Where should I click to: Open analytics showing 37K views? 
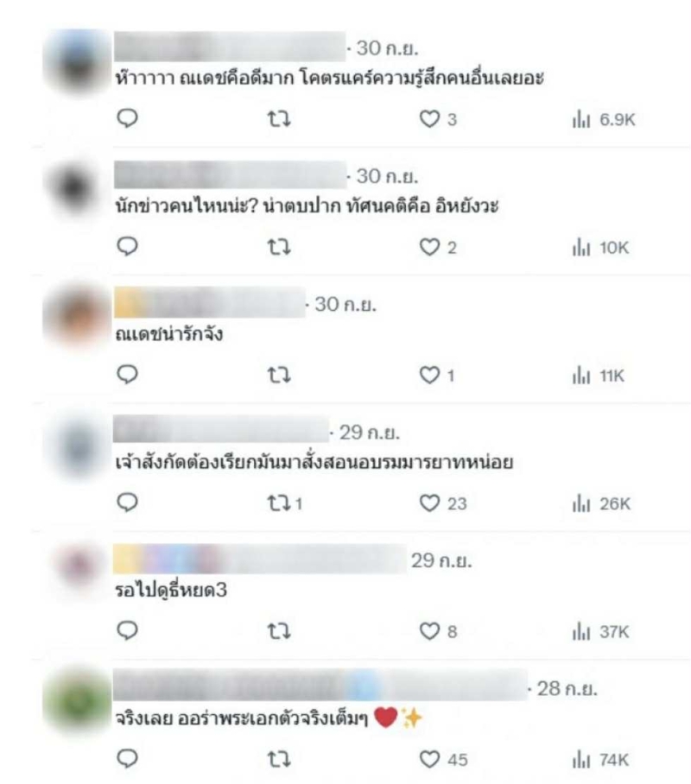[600, 631]
